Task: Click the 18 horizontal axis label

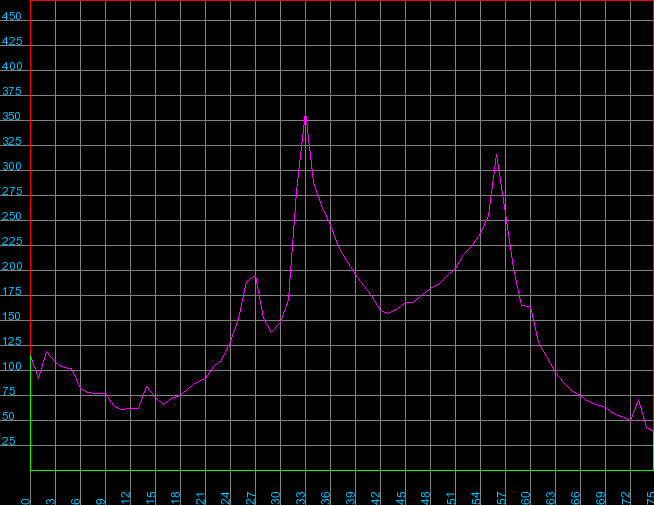Action: 176,498
